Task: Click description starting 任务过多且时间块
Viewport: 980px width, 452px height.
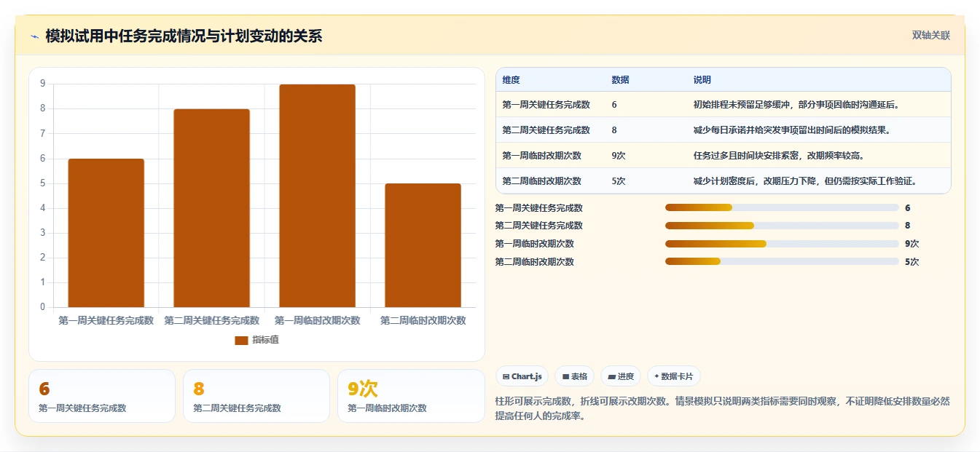Action: pos(779,156)
